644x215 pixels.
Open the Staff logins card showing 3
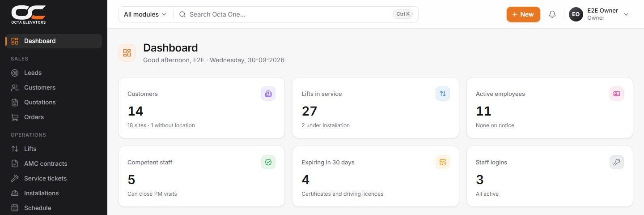[550, 176]
